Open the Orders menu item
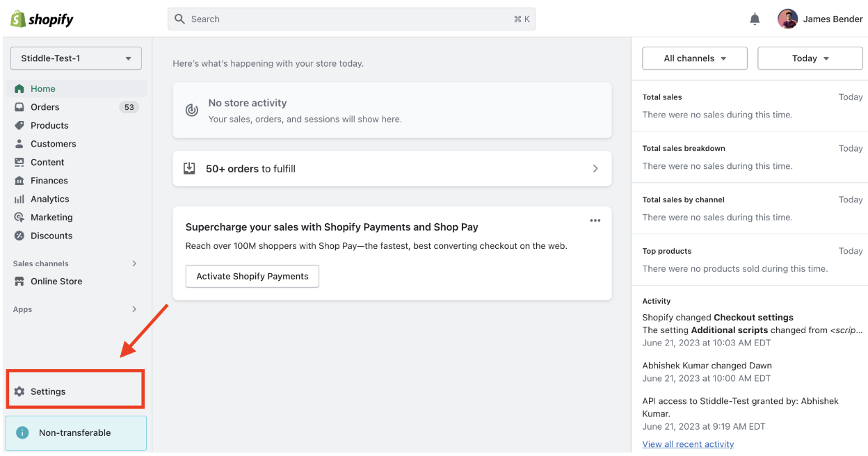Image resolution: width=868 pixels, height=456 pixels. (76, 107)
